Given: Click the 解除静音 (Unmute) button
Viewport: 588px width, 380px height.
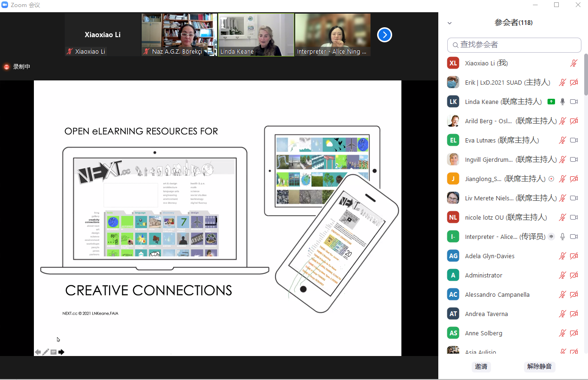Looking at the screenshot, I should tap(539, 366).
